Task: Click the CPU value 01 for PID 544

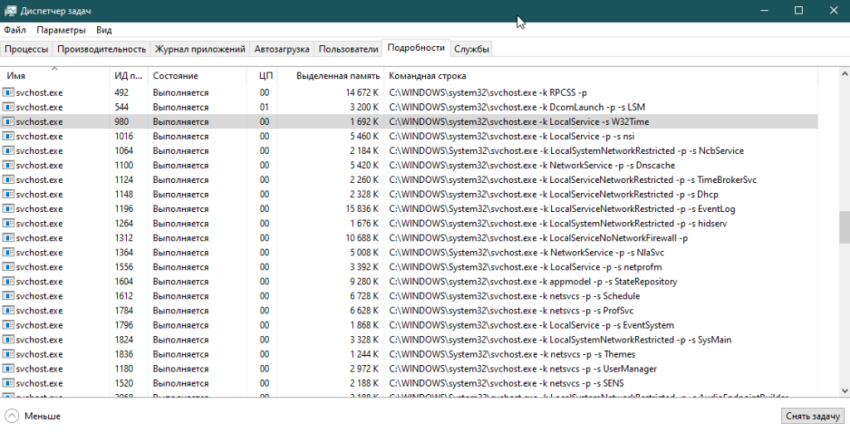Action: 264,107
